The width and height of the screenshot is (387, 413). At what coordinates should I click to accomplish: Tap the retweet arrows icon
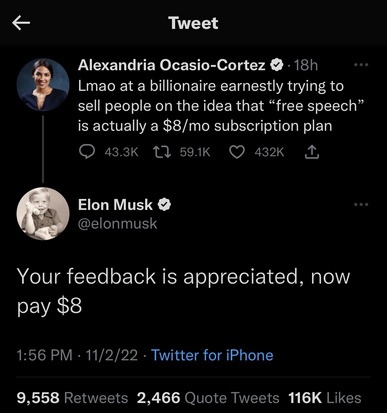[162, 152]
